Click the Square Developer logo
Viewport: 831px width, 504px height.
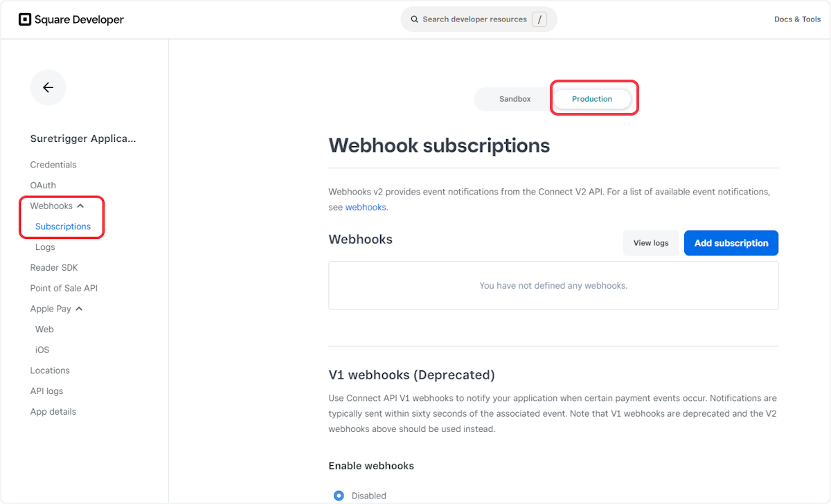(x=71, y=19)
